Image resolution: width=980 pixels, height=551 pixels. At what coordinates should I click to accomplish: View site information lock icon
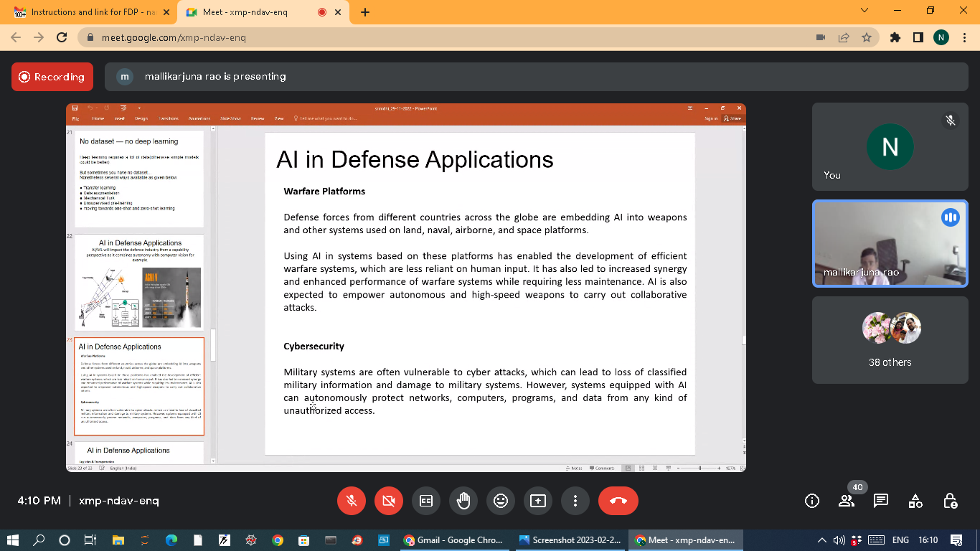pos(90,37)
